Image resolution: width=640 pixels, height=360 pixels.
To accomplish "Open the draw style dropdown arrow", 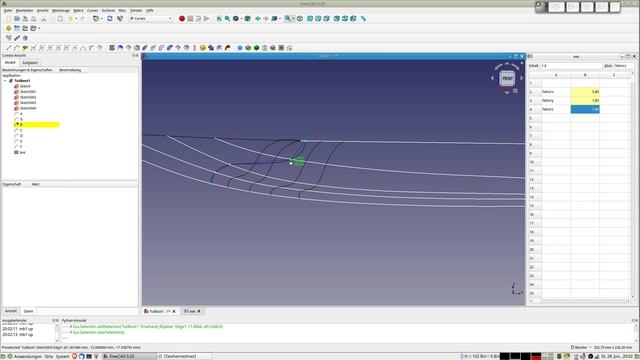I will (242, 18).
